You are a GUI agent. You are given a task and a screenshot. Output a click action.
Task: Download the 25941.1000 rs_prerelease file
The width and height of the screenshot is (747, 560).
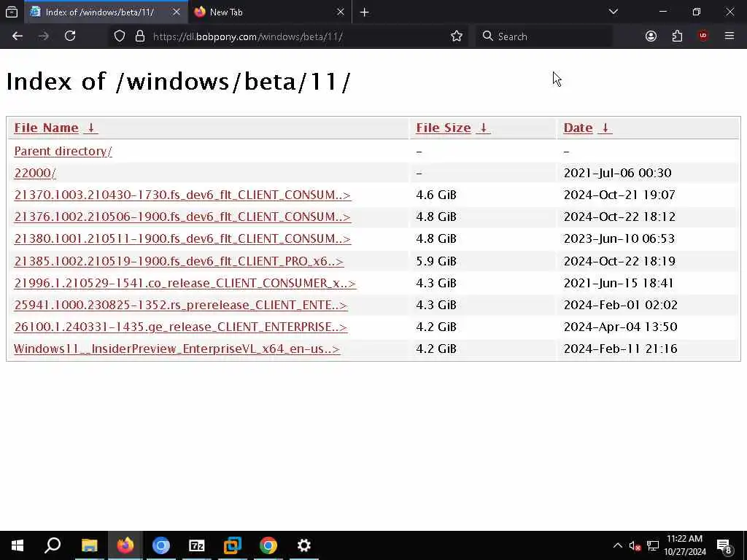coord(181,305)
